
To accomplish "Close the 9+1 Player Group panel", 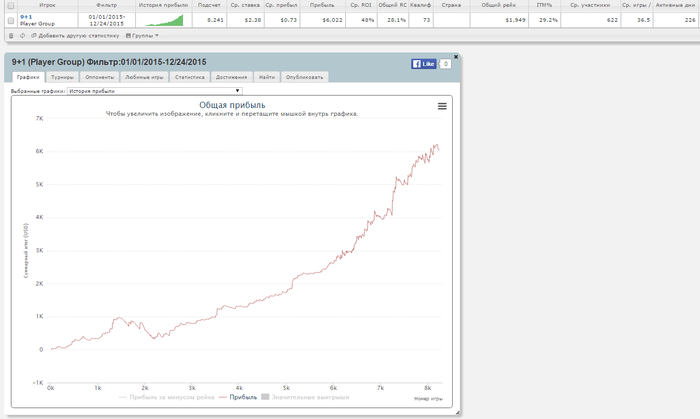I will pos(456,57).
